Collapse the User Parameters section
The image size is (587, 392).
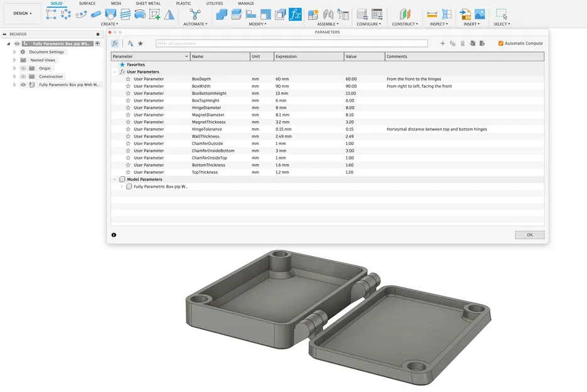[x=115, y=72]
